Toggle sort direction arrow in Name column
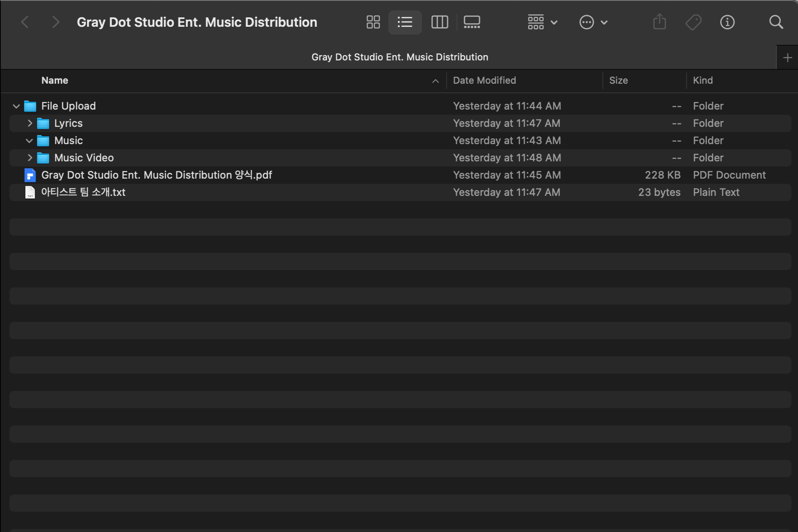798x532 pixels. tap(435, 81)
